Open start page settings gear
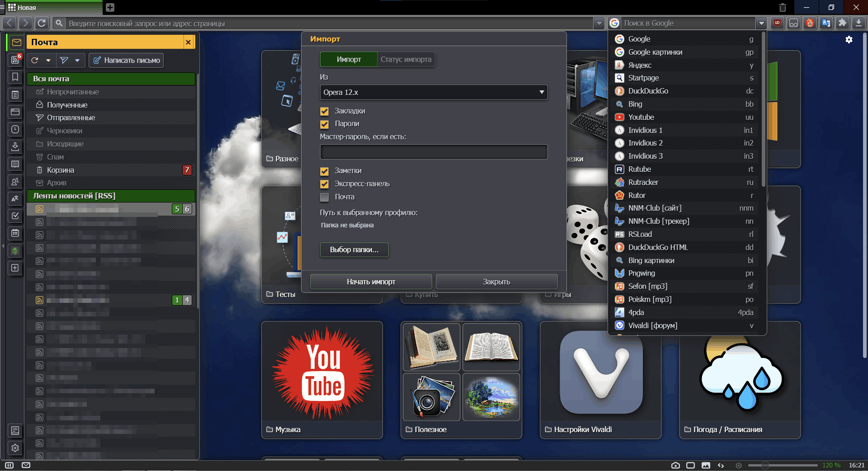 849,40
